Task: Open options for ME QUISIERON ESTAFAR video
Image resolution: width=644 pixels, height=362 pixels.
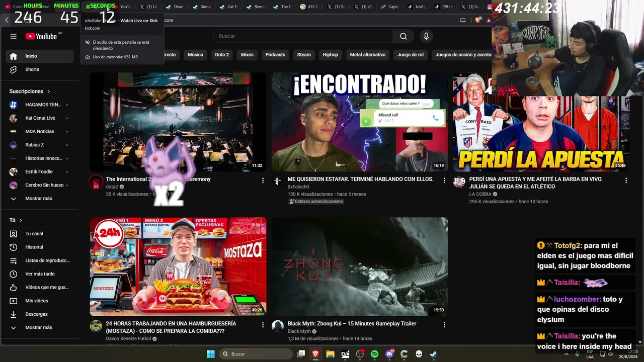Action: [x=444, y=180]
